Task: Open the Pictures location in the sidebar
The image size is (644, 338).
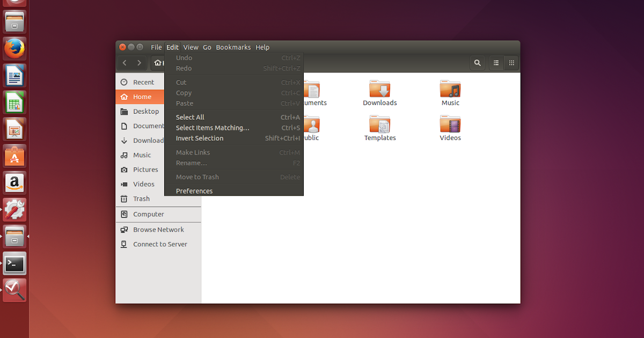Action: coord(145,170)
